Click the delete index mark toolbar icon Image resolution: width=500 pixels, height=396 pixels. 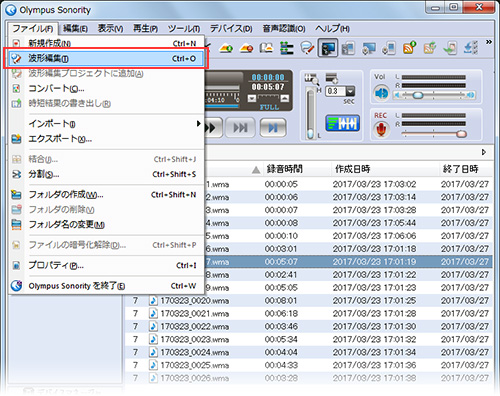(x=246, y=48)
